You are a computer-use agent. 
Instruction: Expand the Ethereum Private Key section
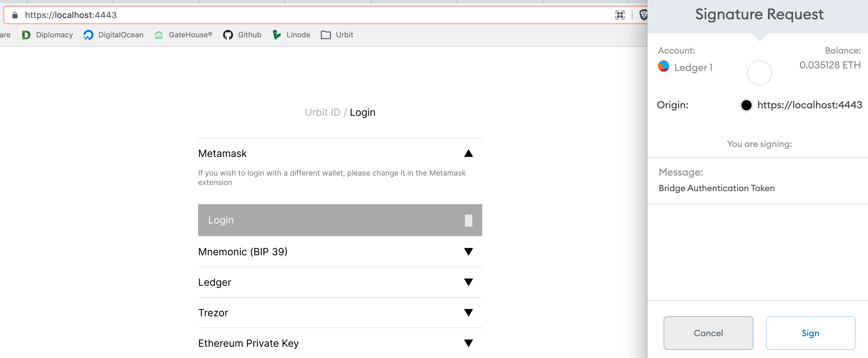pyautogui.click(x=468, y=343)
